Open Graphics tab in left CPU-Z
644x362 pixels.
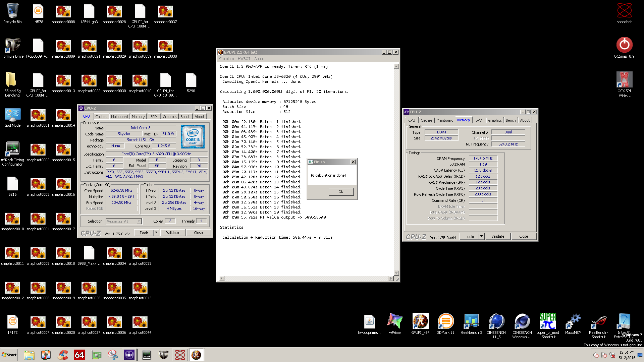(x=169, y=117)
